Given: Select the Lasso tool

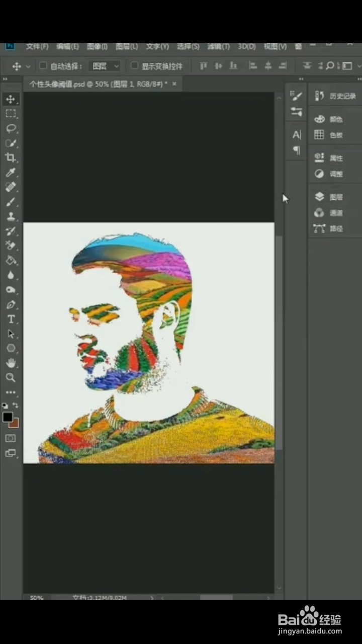Looking at the screenshot, I should (x=11, y=128).
